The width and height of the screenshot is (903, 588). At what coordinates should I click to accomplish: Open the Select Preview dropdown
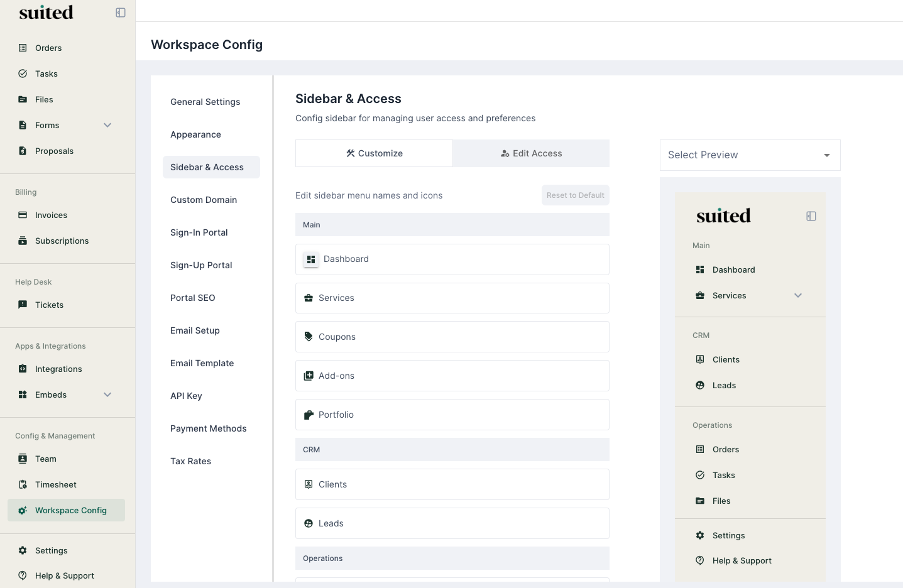point(750,155)
